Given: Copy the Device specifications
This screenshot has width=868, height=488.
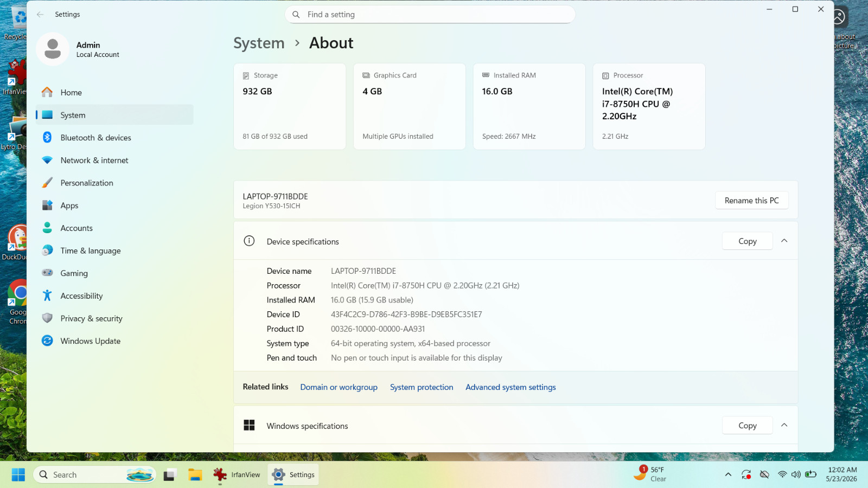Looking at the screenshot, I should [747, 241].
